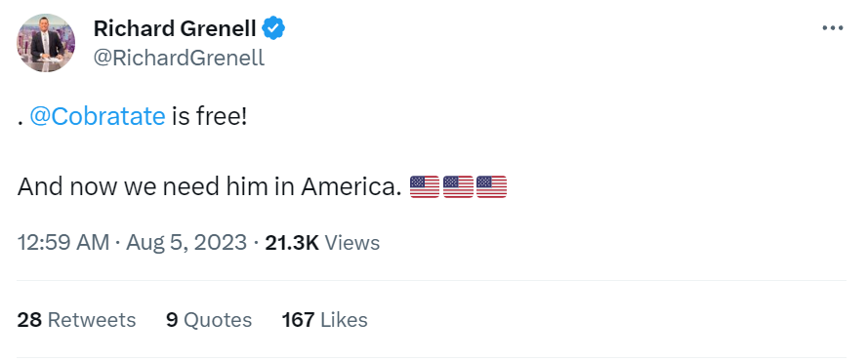The width and height of the screenshot is (868, 361).
Task: Click the bold 21.3K view count number
Action: tap(292, 243)
